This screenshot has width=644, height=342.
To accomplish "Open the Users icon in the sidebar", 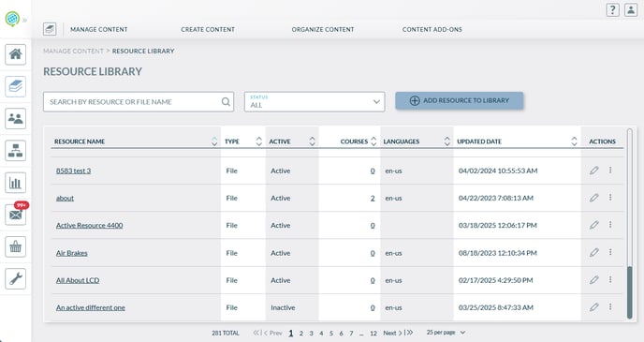I will (16, 118).
